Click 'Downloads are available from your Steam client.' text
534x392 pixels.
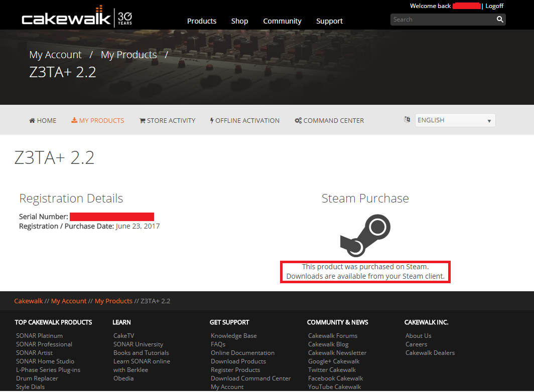point(365,276)
